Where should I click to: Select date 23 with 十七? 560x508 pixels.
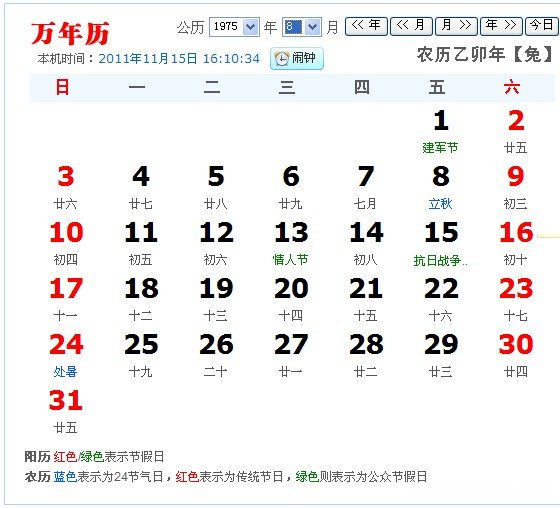point(516,299)
